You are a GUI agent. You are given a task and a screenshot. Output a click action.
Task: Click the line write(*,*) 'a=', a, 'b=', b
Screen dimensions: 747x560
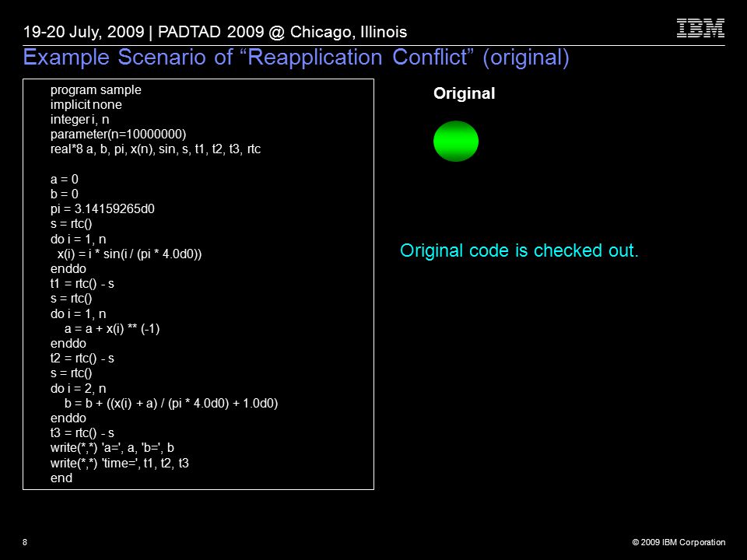click(112, 448)
